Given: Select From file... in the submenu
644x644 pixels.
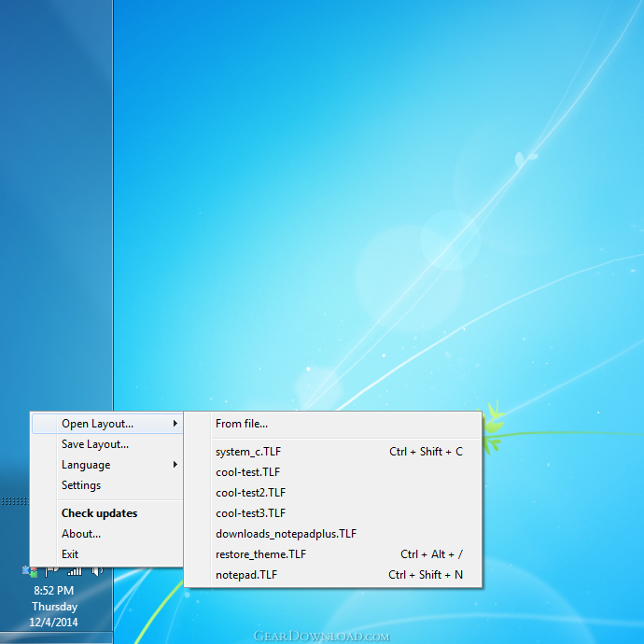Looking at the screenshot, I should click(x=332, y=424).
